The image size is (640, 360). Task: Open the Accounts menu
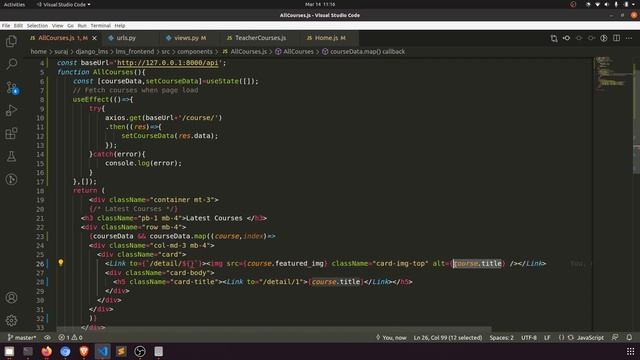coord(11,298)
